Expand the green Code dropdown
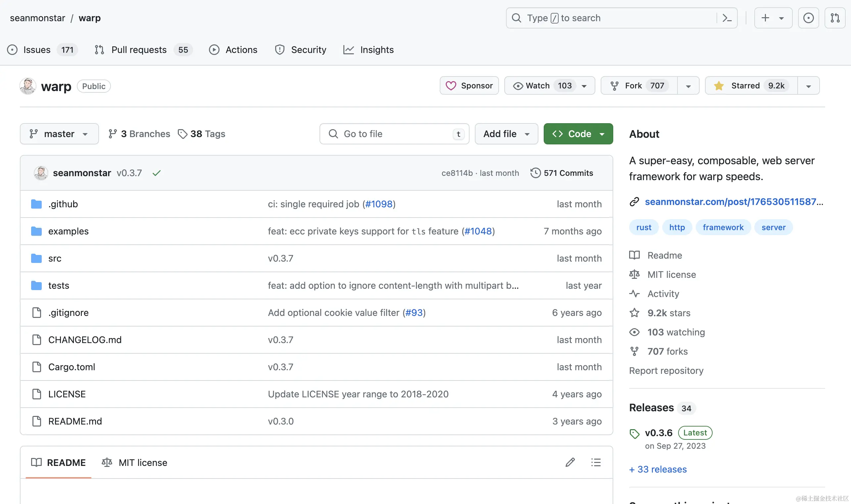This screenshot has width=851, height=504. click(578, 134)
